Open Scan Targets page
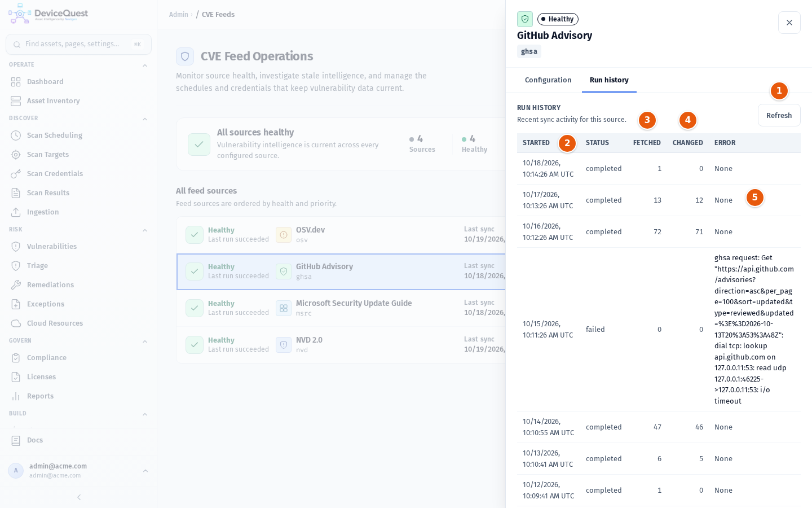This screenshot has height=508, width=812. (x=78, y=155)
